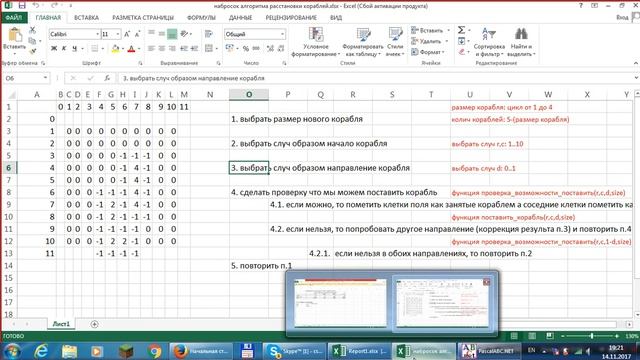Click the borders icon in font group

coord(94,49)
